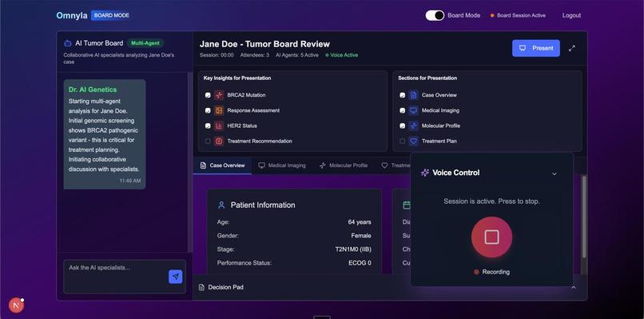This screenshot has height=319, width=644.
Task: Click the 11:46 AM message timestamp
Action: pos(130,181)
